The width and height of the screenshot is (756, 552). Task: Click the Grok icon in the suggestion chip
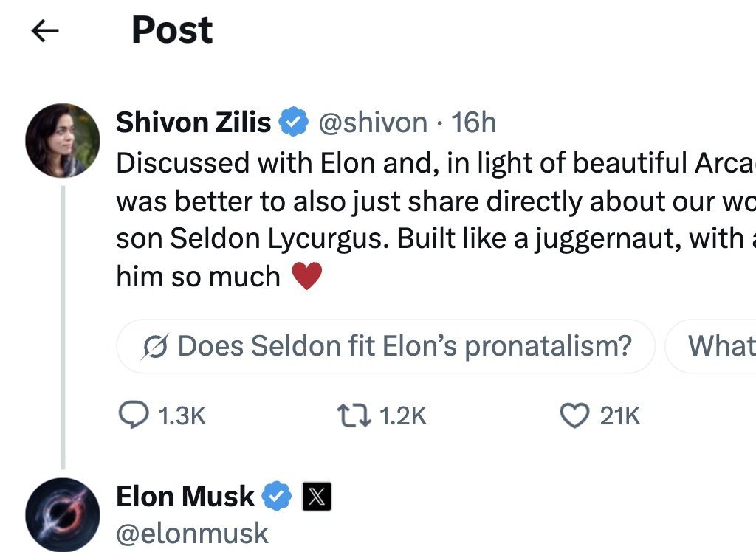coord(155,346)
